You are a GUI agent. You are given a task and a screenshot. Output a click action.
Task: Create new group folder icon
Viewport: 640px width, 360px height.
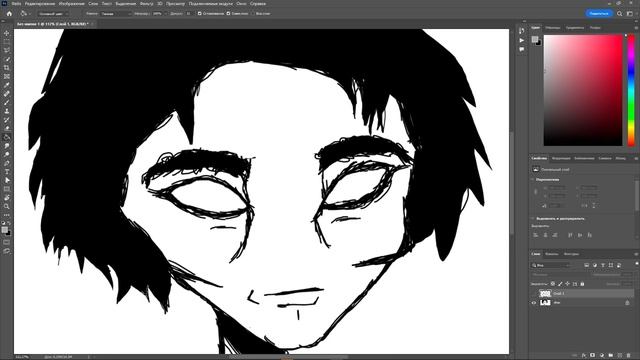(x=611, y=356)
